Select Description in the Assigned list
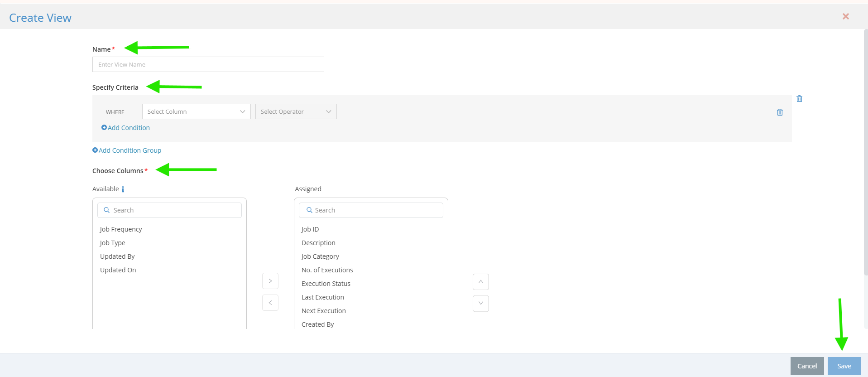868x377 pixels. (318, 243)
